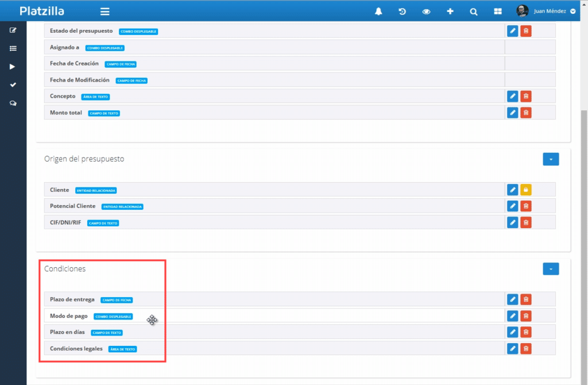Open Juan Méndez user dropdown

pyautogui.click(x=554, y=11)
